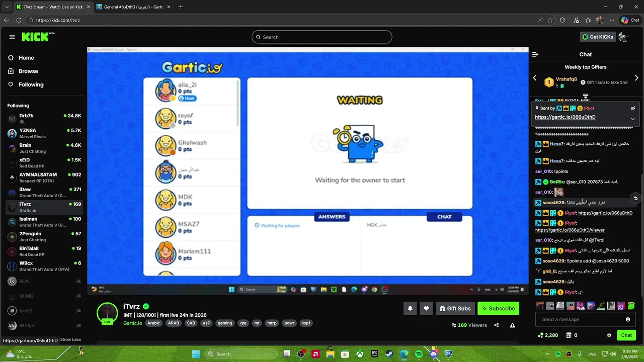Open the Kick hamburger menu

pyautogui.click(x=12, y=37)
